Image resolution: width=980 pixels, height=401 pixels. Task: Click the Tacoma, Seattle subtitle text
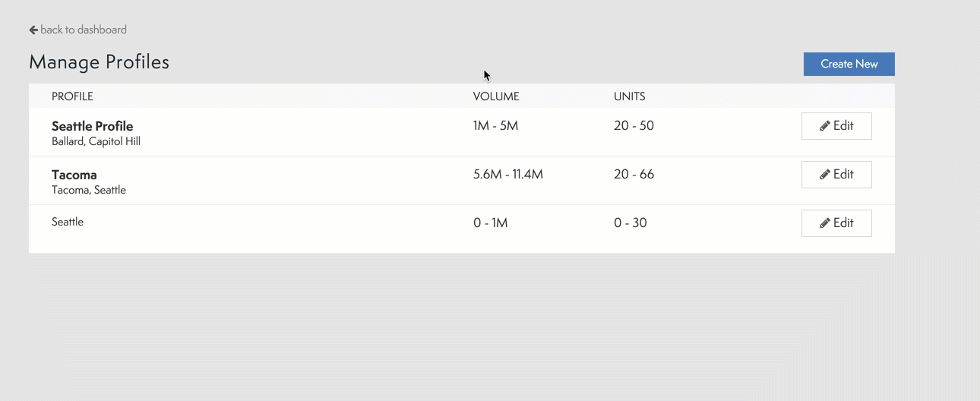89,190
